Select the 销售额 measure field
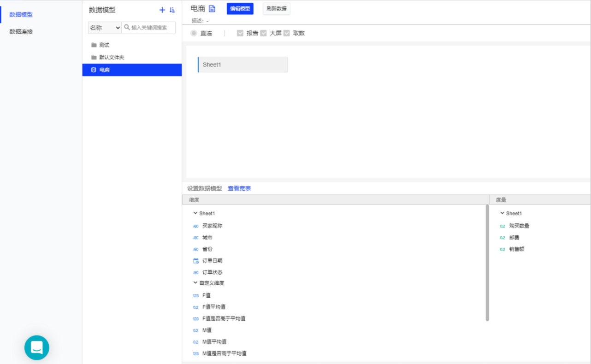The width and height of the screenshot is (591, 364). 517,249
